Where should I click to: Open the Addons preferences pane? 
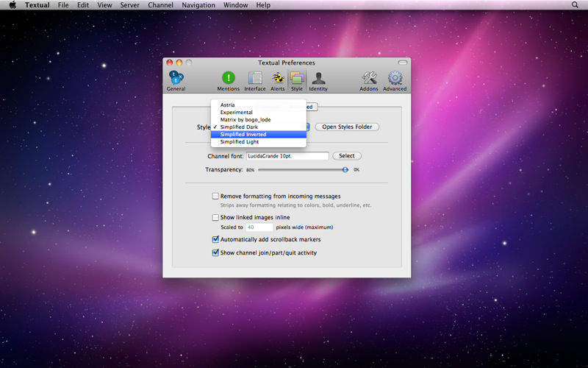click(x=369, y=81)
